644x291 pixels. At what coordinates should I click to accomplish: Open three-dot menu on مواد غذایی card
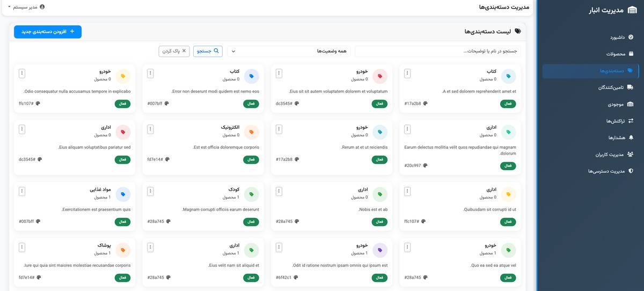22,191
